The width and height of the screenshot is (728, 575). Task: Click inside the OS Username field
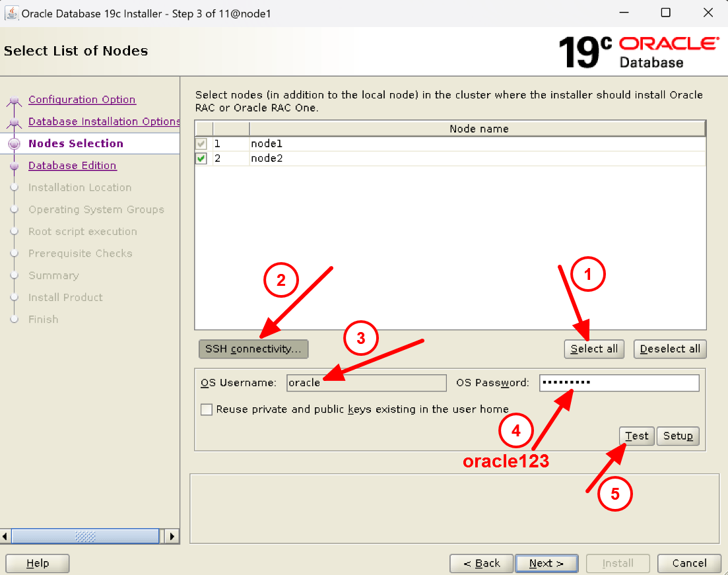(366, 383)
